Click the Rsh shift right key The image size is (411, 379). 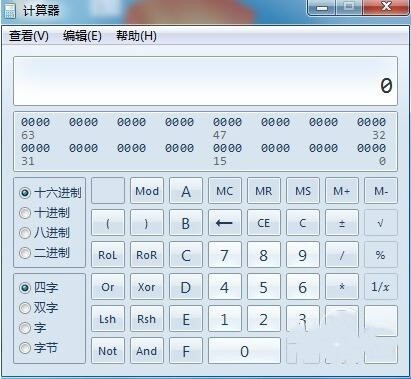[x=147, y=319]
